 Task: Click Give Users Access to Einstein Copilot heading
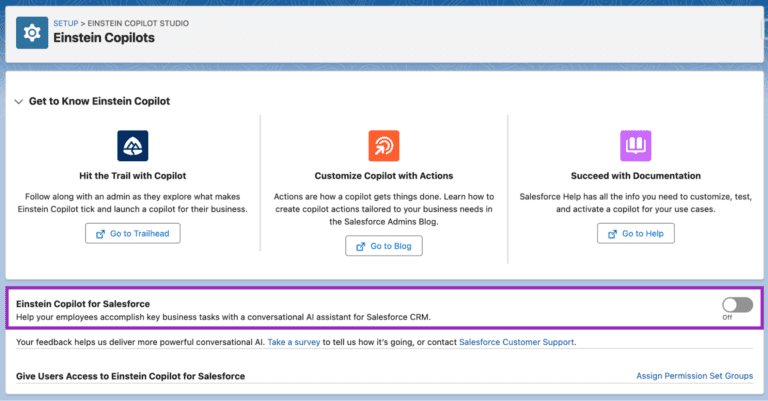click(x=130, y=376)
